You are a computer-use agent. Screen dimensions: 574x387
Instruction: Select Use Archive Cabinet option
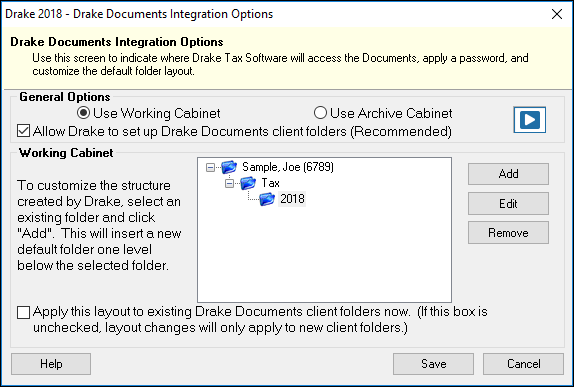pos(320,113)
